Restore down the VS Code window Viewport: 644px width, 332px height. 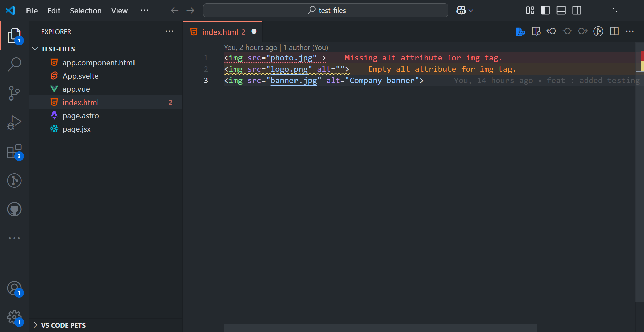[x=615, y=10]
